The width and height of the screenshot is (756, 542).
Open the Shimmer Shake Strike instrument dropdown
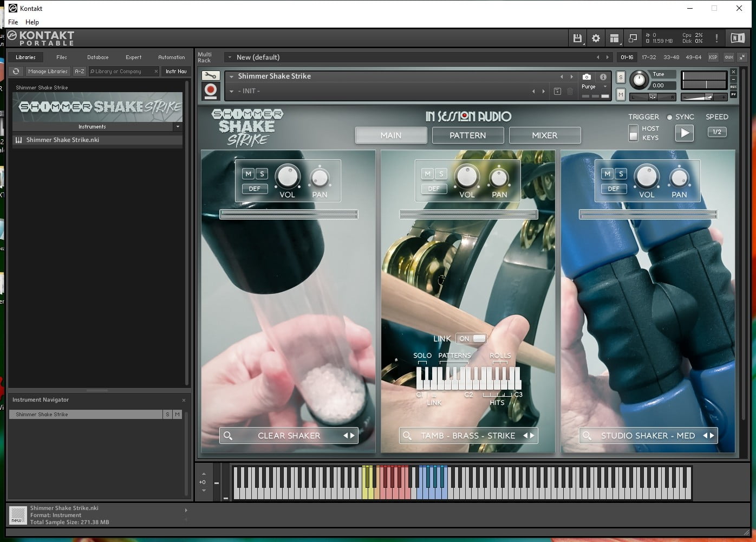[231, 76]
